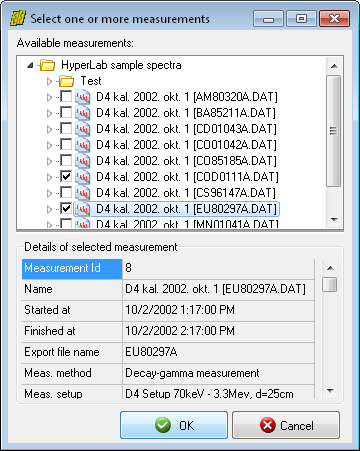Screen dimensions: 360x451
Task: Click measurement list scrollbar up arrow
Action: [334, 66]
